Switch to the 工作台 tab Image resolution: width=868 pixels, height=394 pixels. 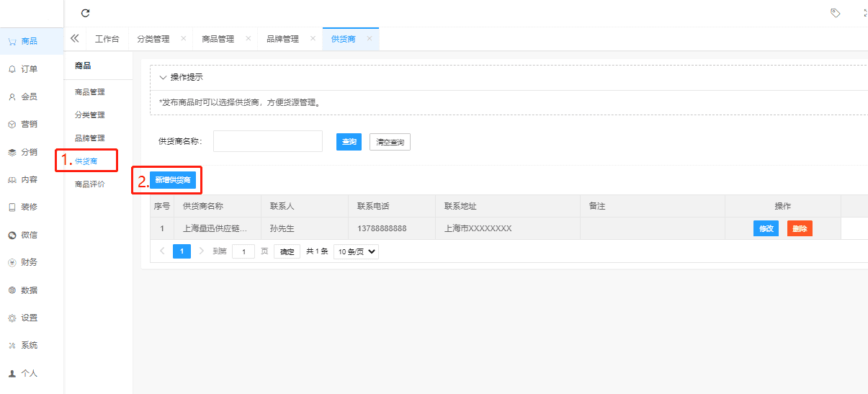[x=107, y=39]
